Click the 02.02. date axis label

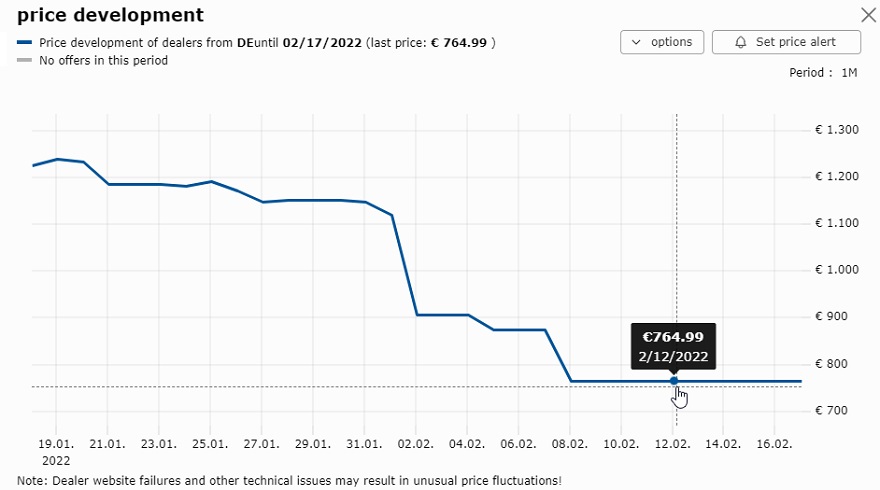415,444
